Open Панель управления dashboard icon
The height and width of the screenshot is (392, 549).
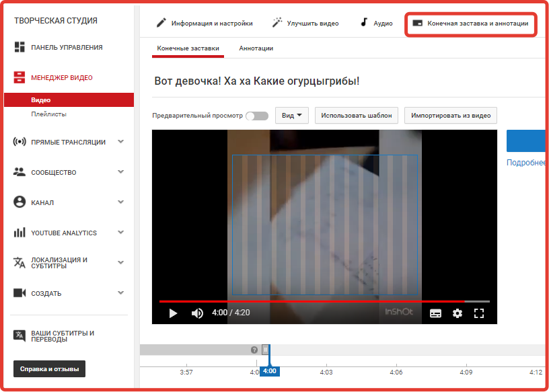[20, 47]
